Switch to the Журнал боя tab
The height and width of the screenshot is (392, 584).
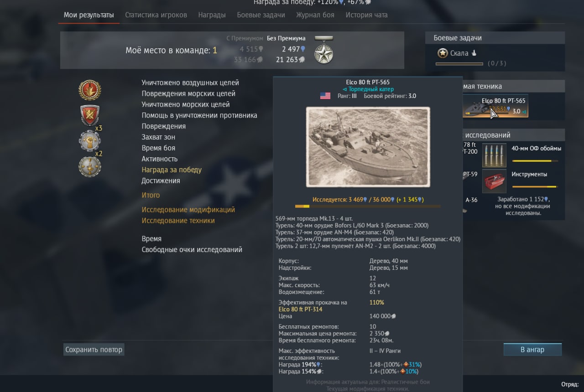(315, 15)
